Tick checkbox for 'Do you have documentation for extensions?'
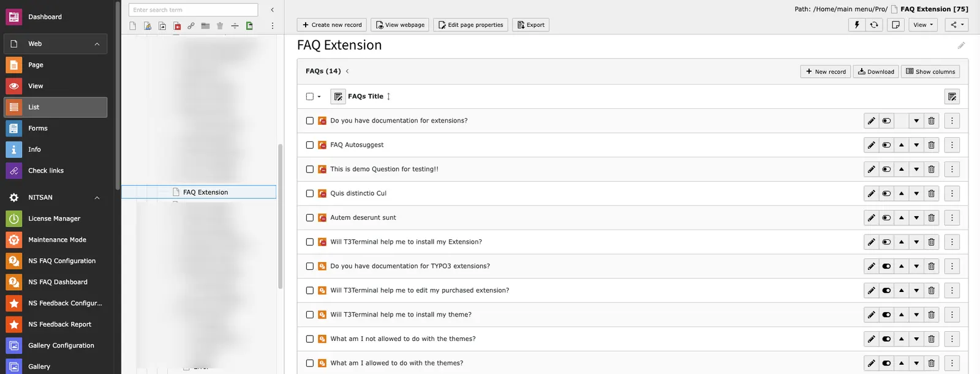 (310, 121)
